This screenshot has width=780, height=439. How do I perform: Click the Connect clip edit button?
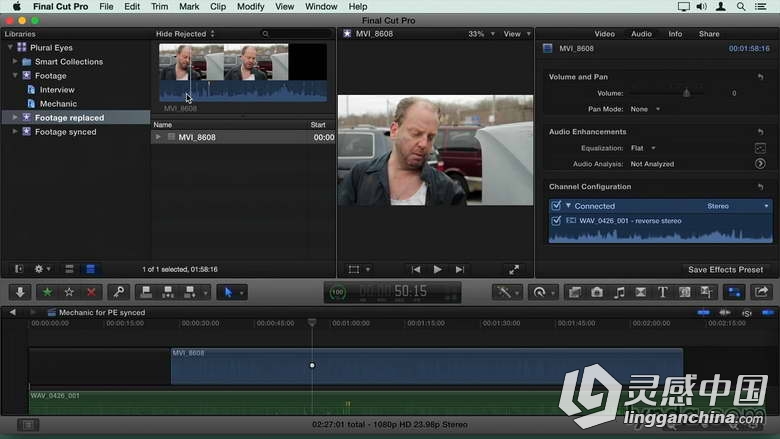pos(146,292)
